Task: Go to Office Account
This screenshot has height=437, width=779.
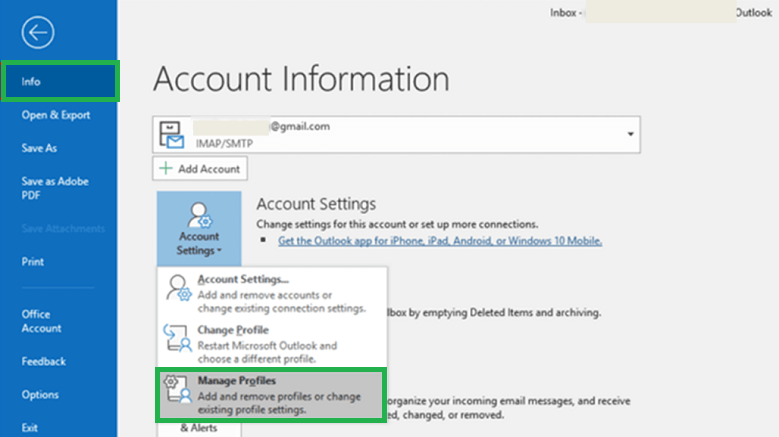Action: click(41, 321)
